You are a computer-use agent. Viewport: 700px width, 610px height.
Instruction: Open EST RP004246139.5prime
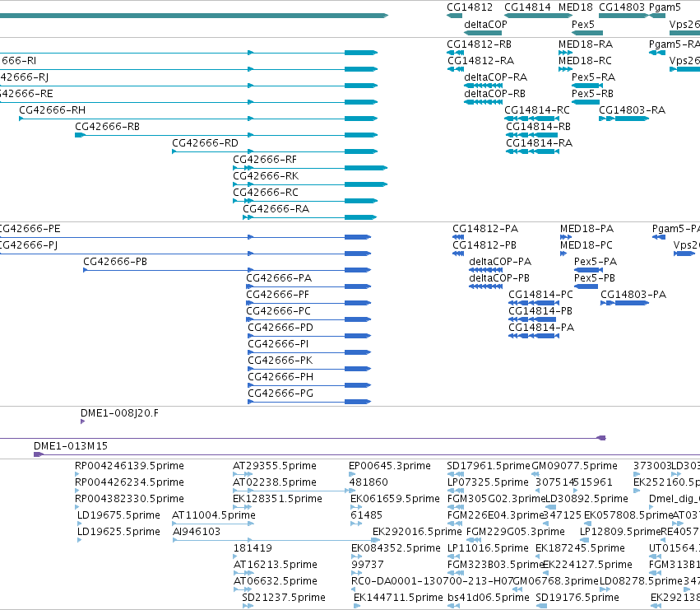pos(129,466)
